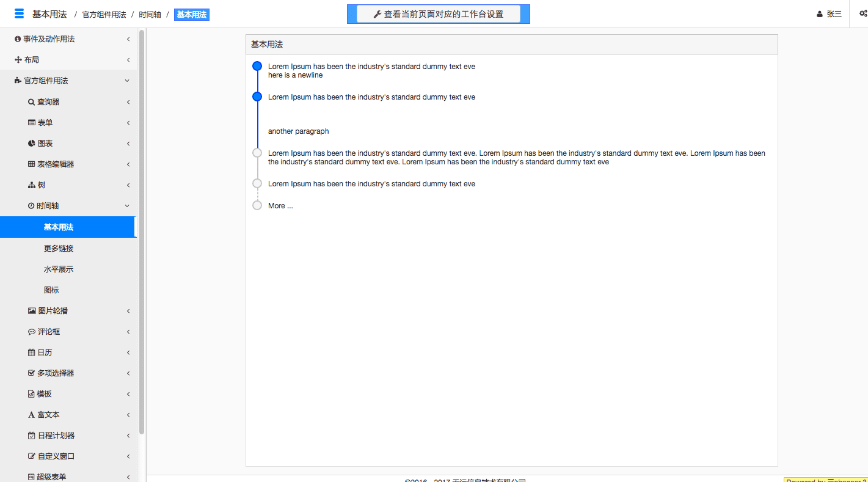This screenshot has width=868, height=482.
Task: Expand the 事件及动作用法 section chevron
Action: coord(128,39)
